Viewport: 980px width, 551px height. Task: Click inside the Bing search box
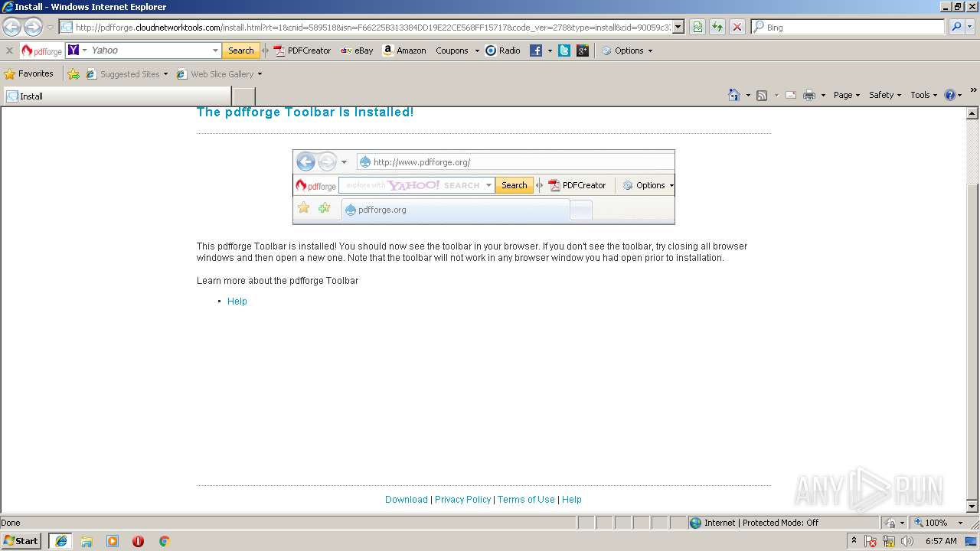coord(848,28)
